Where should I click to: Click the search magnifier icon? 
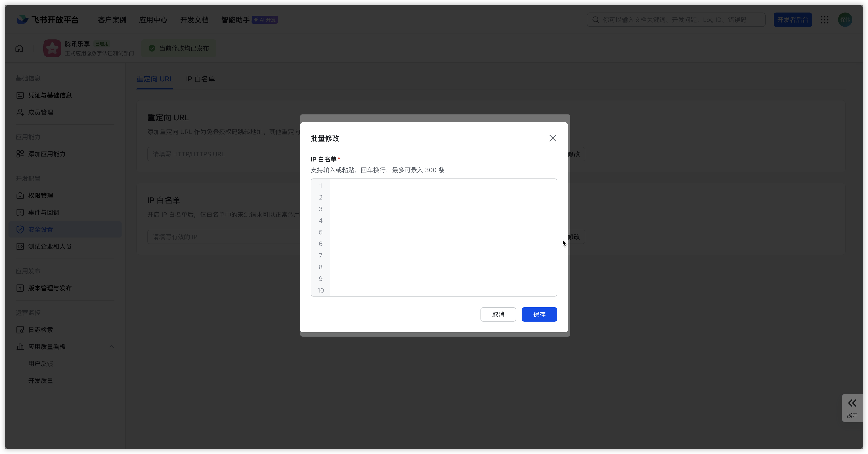tap(595, 20)
